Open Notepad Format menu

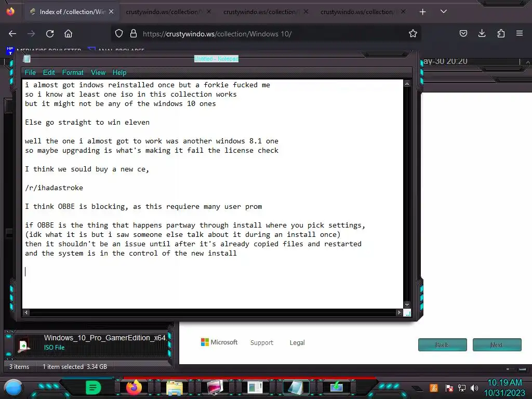(x=73, y=72)
